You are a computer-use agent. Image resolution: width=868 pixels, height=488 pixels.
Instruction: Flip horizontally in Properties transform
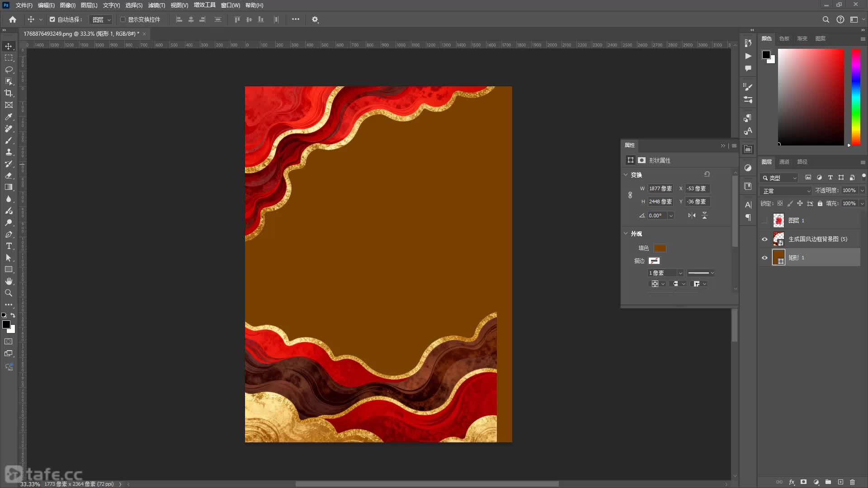[x=692, y=216]
